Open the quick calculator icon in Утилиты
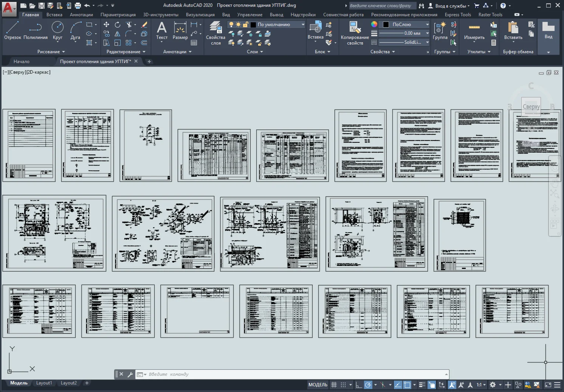 click(493, 43)
